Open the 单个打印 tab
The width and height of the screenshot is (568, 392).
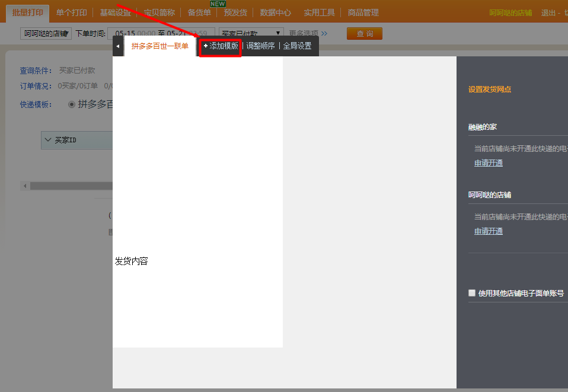point(71,12)
